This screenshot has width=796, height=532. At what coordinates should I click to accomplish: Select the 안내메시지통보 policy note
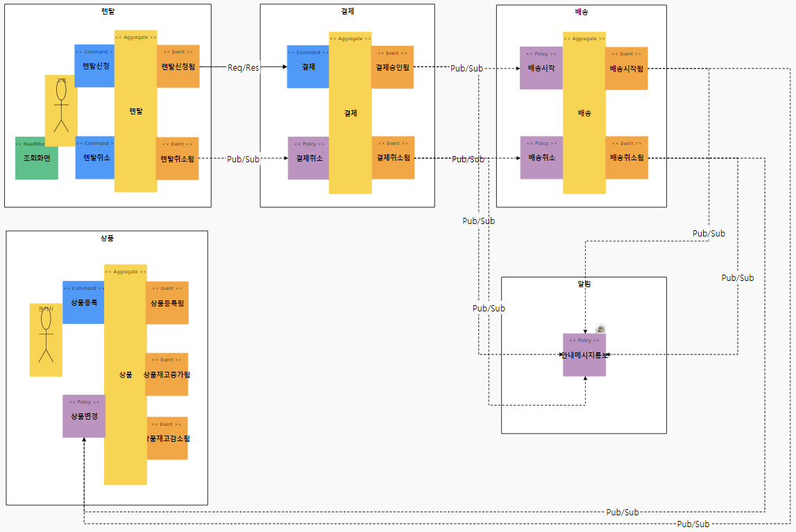point(584,355)
